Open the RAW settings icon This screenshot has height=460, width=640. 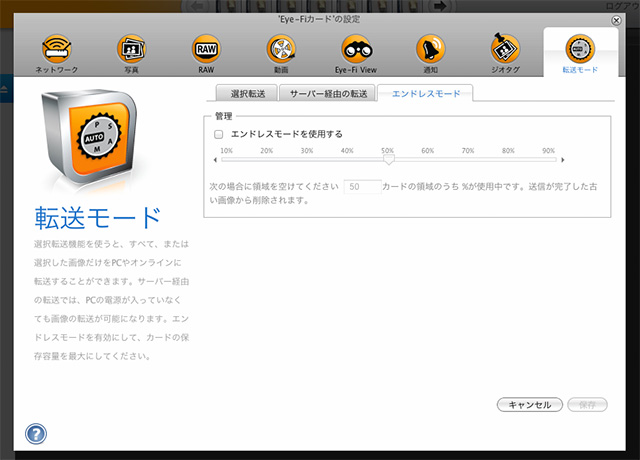click(206, 49)
